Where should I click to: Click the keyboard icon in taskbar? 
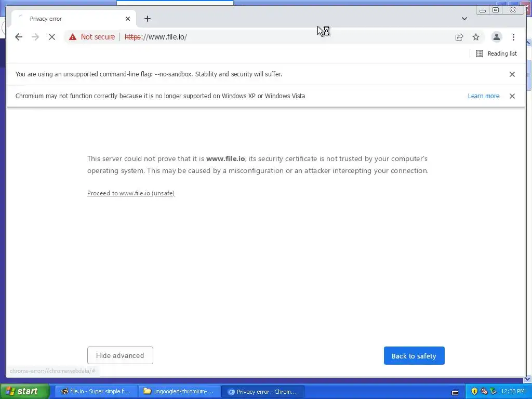(x=455, y=392)
